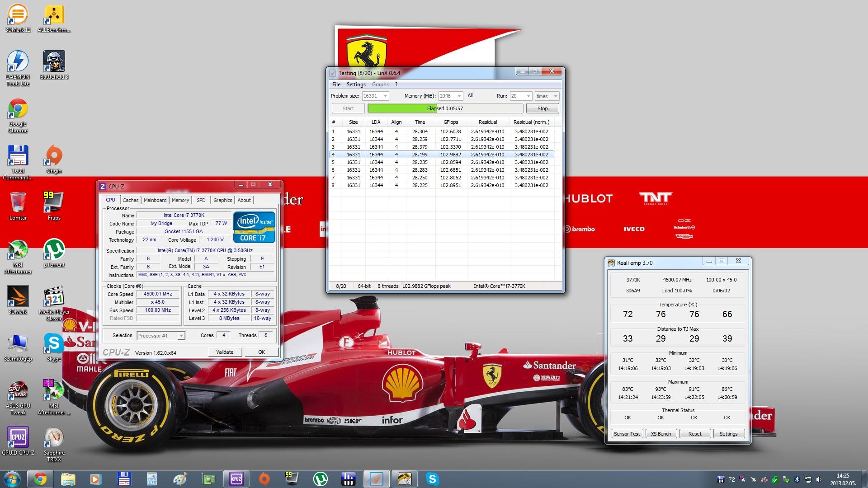
Task: Switch to the About tab in CPU-Z
Action: coord(244,200)
